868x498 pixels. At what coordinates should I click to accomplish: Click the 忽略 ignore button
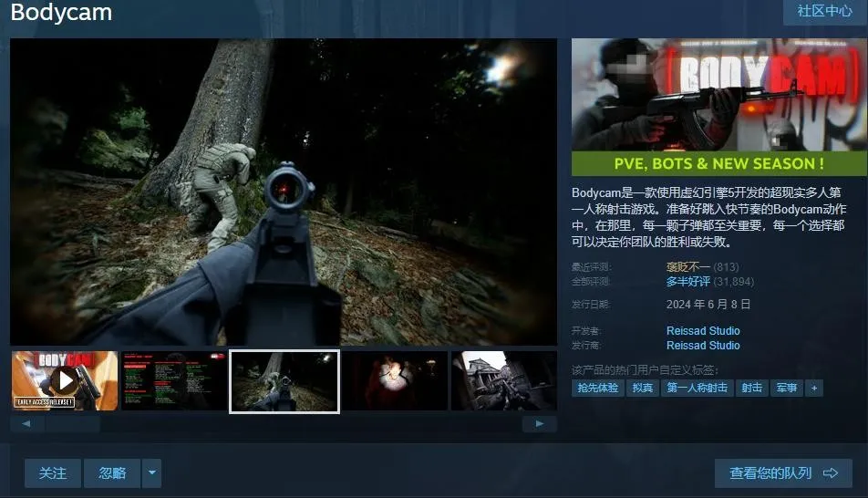tap(112, 473)
